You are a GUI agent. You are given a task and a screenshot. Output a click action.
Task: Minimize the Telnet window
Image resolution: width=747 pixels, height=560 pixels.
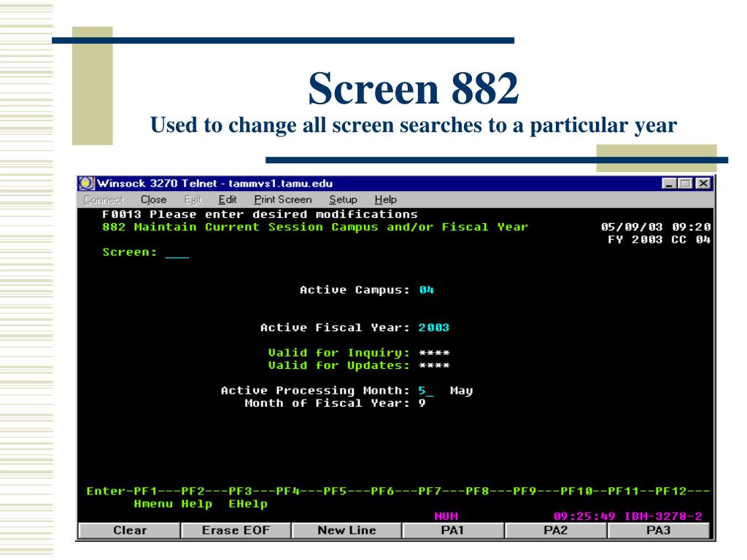(x=670, y=183)
